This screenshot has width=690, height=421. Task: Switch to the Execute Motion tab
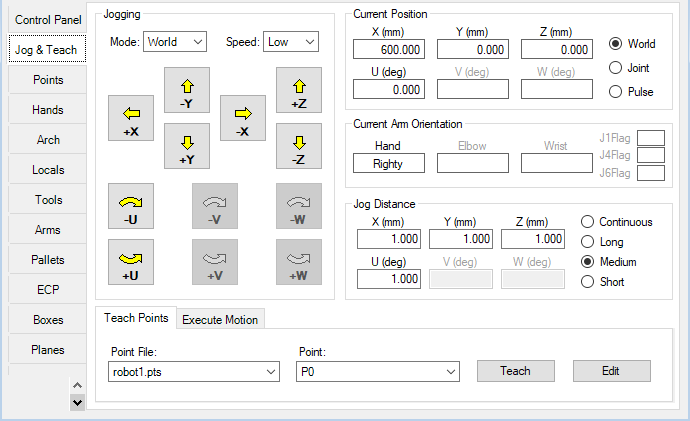click(220, 320)
